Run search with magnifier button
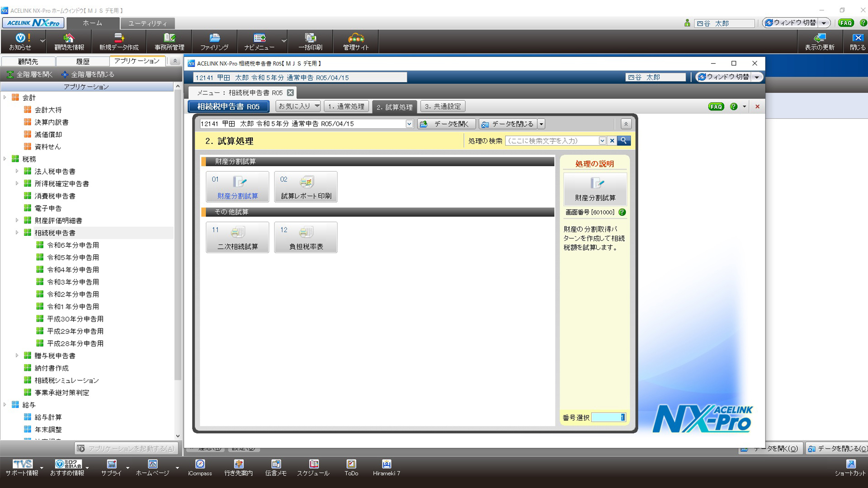 coord(624,141)
